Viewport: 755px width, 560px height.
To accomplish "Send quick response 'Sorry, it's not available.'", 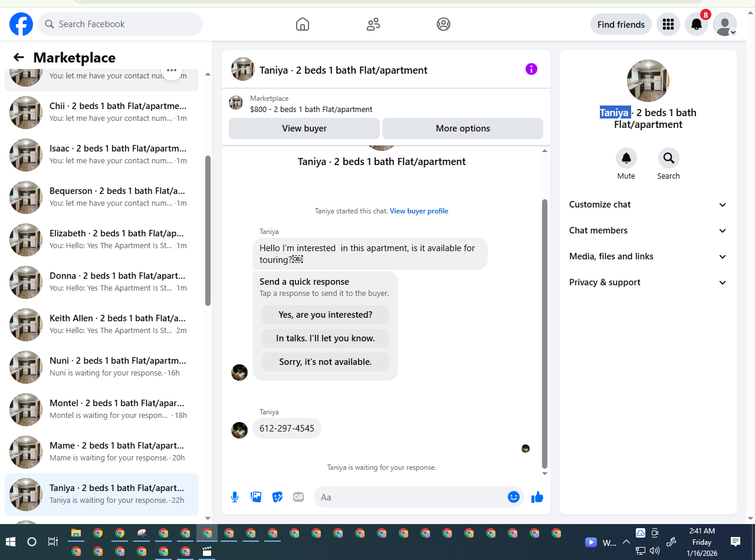I will pyautogui.click(x=326, y=362).
